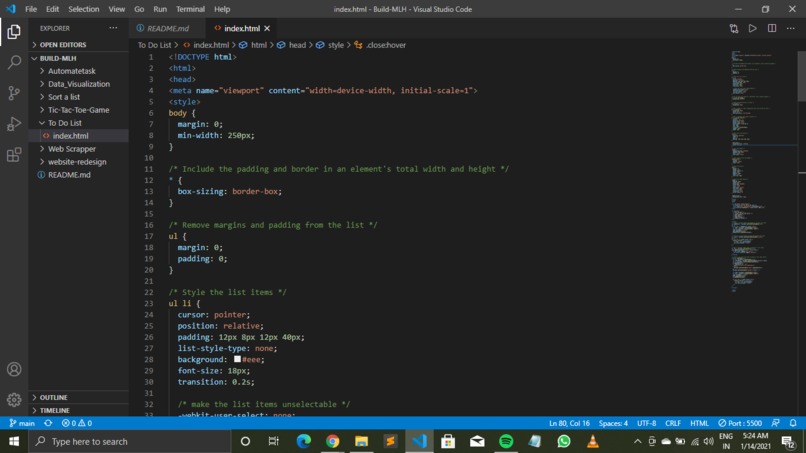Image resolution: width=806 pixels, height=453 pixels.
Task: Run the code using play icon
Action: tap(753, 28)
